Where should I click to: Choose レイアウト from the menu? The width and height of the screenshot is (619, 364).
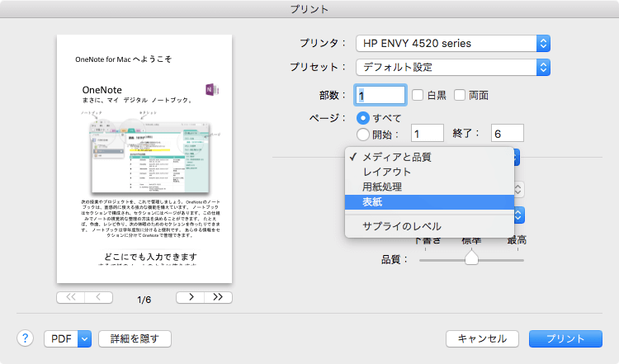(x=429, y=173)
